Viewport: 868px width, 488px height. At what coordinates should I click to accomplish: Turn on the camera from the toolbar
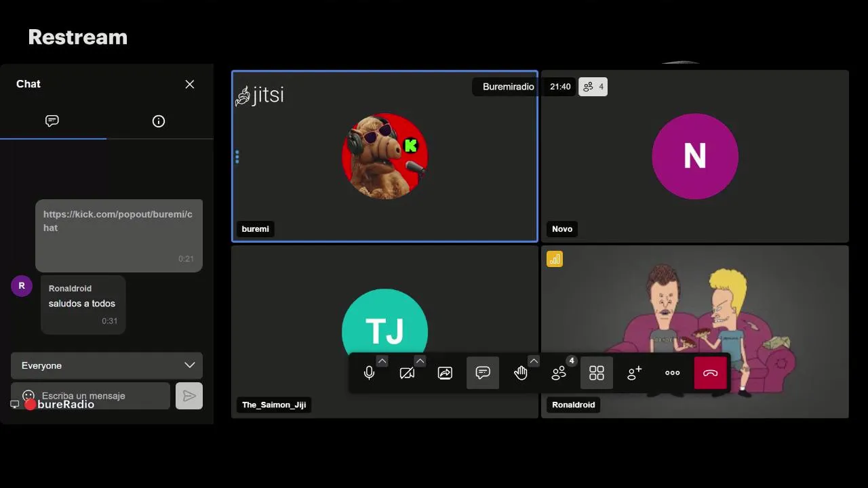click(x=407, y=373)
